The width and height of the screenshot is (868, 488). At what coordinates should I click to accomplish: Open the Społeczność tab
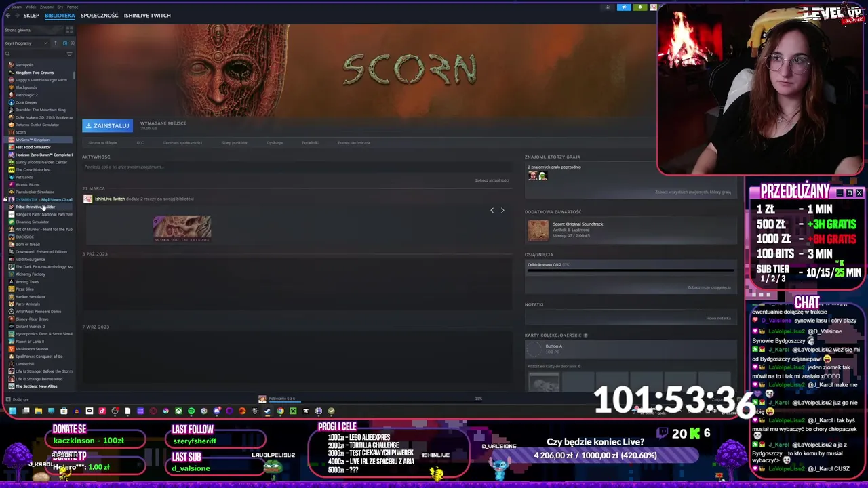tap(99, 15)
